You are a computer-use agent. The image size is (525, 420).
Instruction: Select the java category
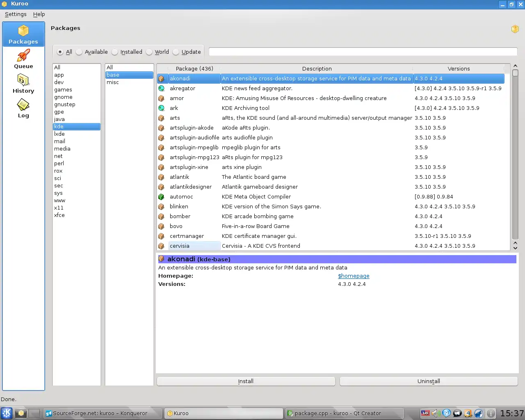pyautogui.click(x=76, y=119)
